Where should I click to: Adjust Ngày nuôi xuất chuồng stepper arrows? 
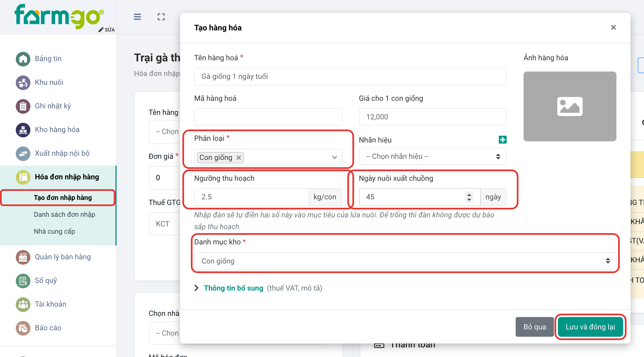click(x=469, y=197)
